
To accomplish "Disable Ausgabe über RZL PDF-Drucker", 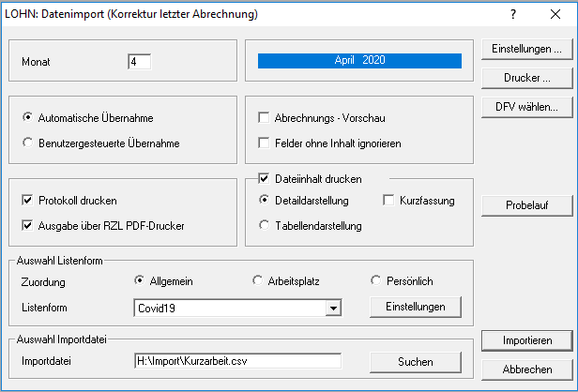I will [x=27, y=225].
